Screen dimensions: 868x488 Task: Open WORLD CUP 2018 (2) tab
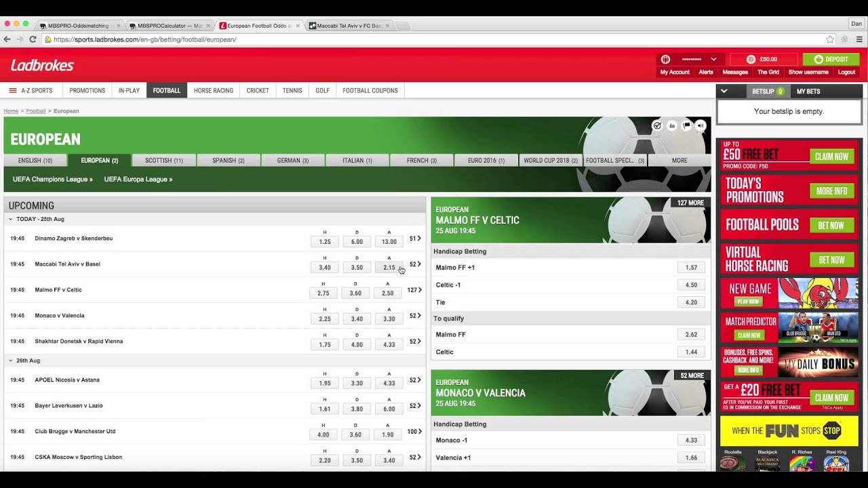(551, 161)
